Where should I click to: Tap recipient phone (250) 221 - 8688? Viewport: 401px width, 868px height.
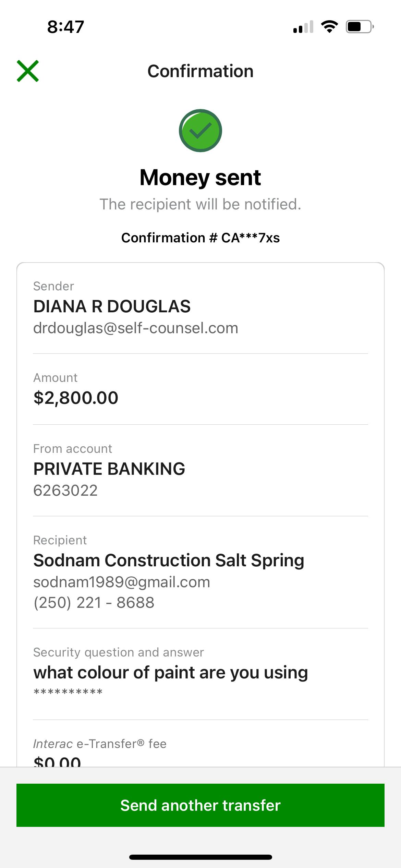[x=94, y=602]
